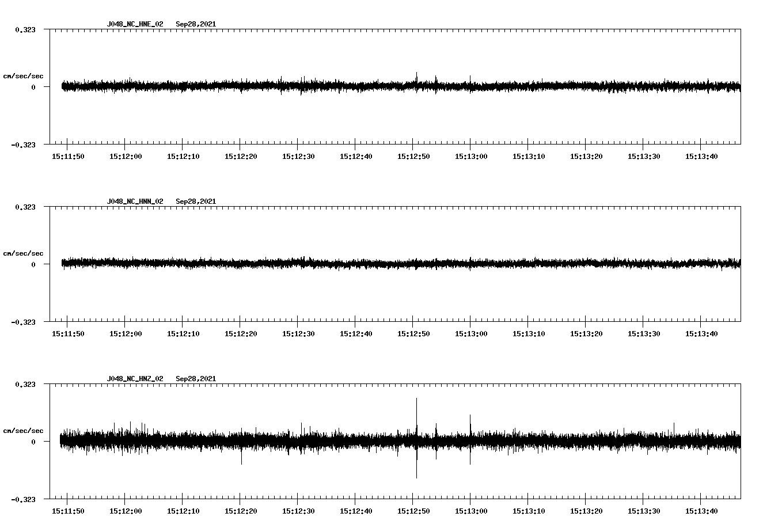The height and width of the screenshot is (532, 782).
Task: Click the Sep28,2021 date above HNE plot
Action: pos(196,24)
